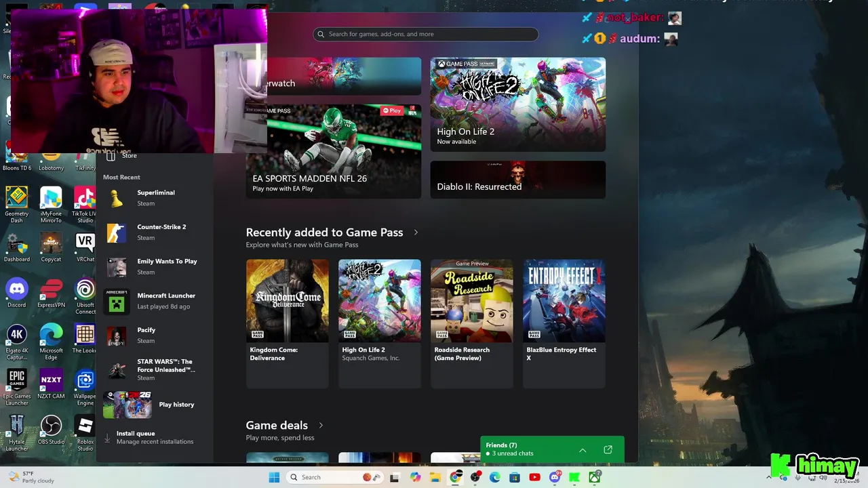The height and width of the screenshot is (488, 868).
Task: Select the Roblox Studio desktop icon
Action: tap(85, 433)
